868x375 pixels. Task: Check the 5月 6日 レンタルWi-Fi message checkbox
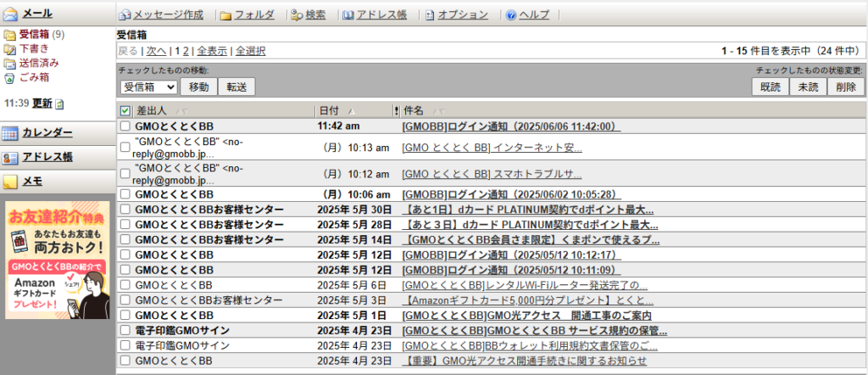[125, 285]
